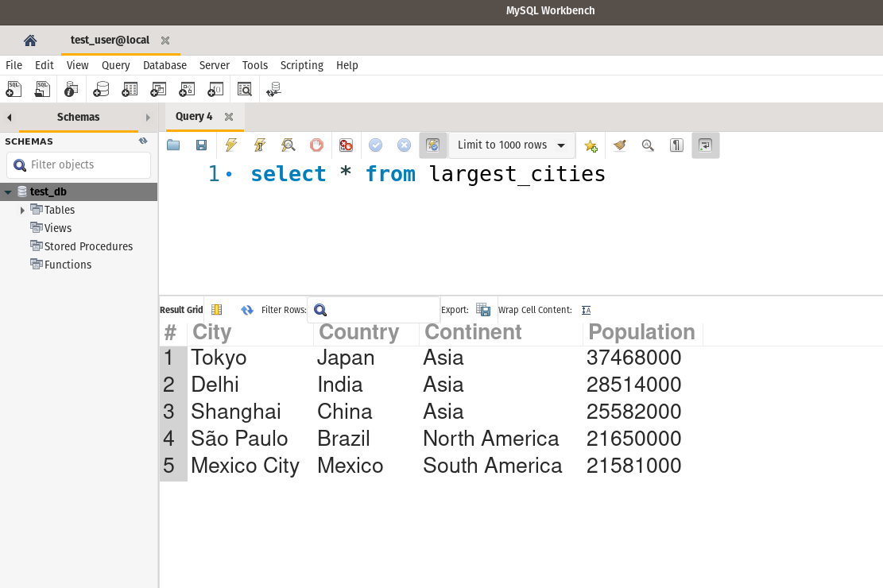883x588 pixels.
Task: Select Stored Procedures in the schema tree
Action: tap(87, 246)
